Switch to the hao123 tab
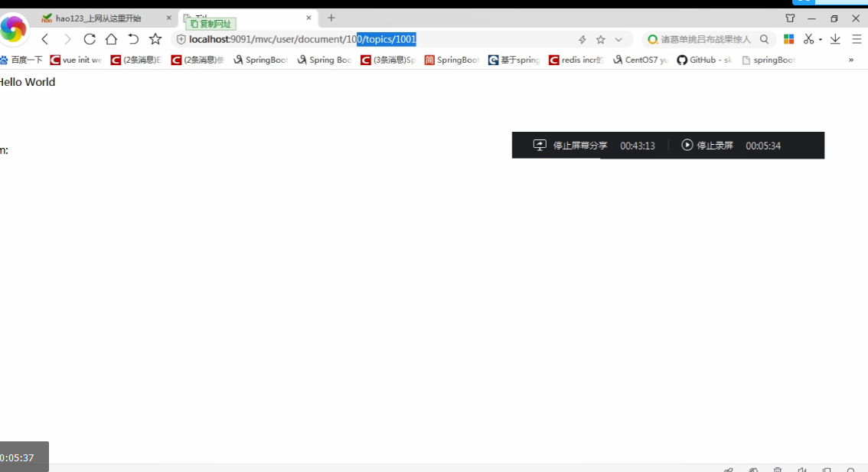Image resolution: width=868 pixels, height=472 pixels. pos(104,18)
